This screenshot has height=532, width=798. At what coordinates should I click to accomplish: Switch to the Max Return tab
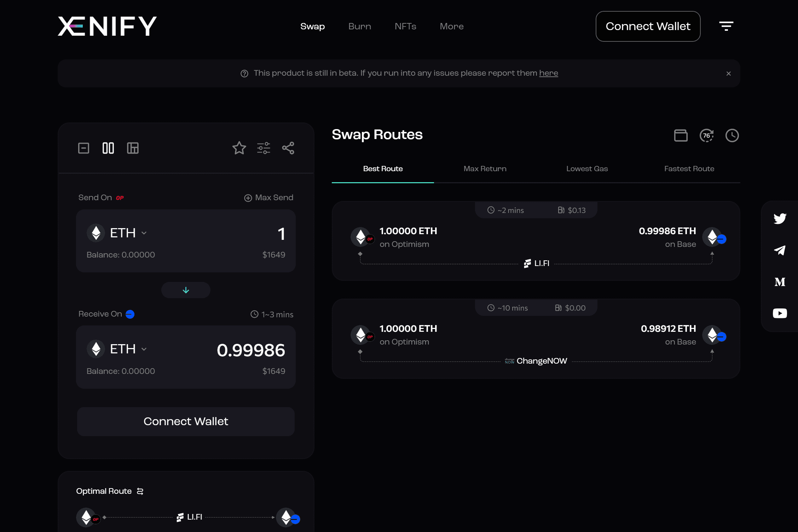485,169
